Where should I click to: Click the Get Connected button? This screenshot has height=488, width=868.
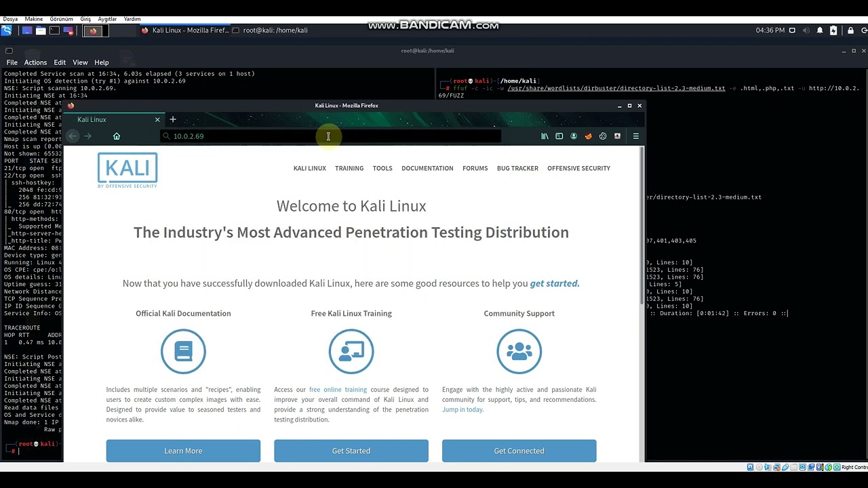click(x=519, y=451)
